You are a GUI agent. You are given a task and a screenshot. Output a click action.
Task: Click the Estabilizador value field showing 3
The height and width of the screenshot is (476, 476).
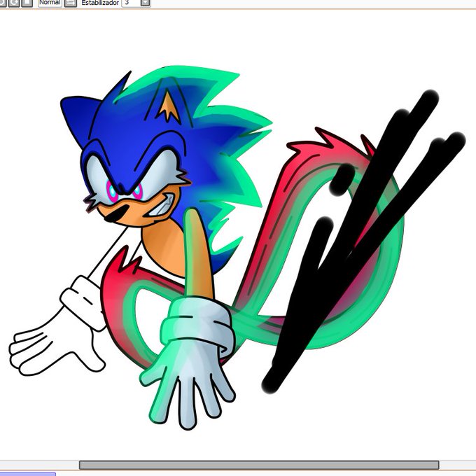131,3
